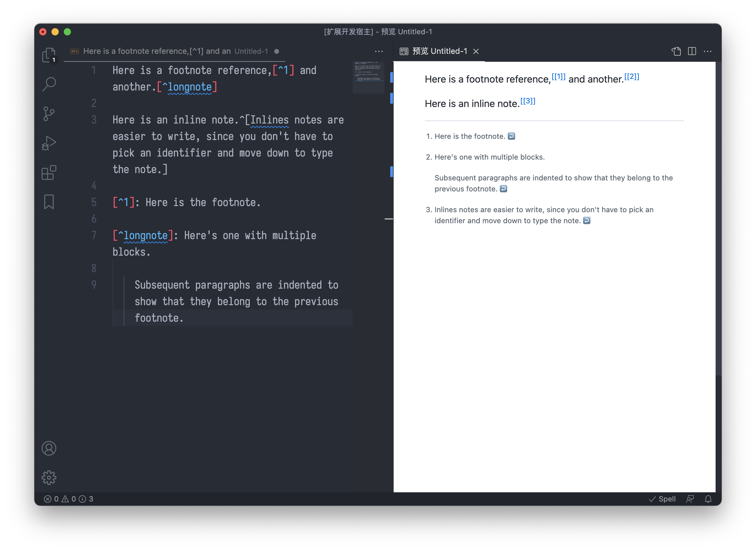Open the Bookmarks sidebar icon
Viewport: 756px width, 551px height.
(x=49, y=202)
